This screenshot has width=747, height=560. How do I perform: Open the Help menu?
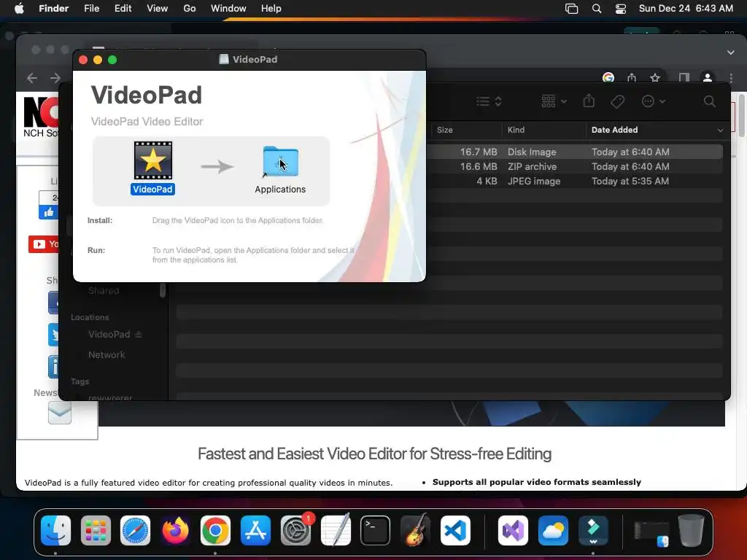click(x=271, y=9)
